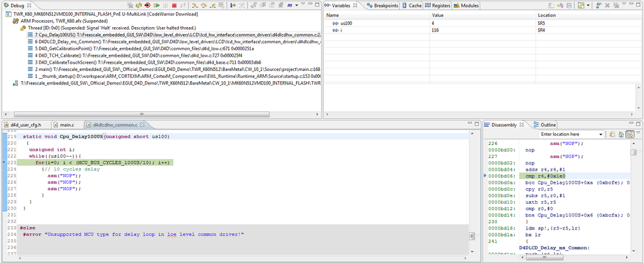Close the d4dlcdhw_common.c editor tab
Viewport: 644px width, 263px height.
click(x=142, y=124)
